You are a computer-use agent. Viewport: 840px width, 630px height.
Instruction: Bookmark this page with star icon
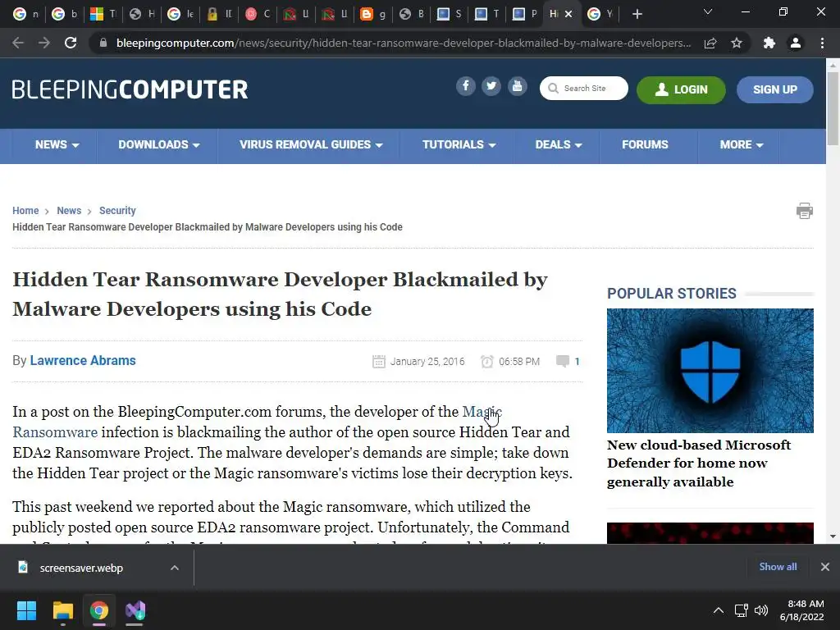pyautogui.click(x=737, y=43)
